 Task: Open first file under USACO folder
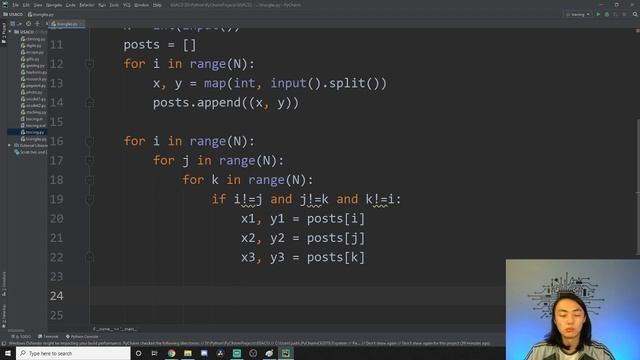click(33, 39)
